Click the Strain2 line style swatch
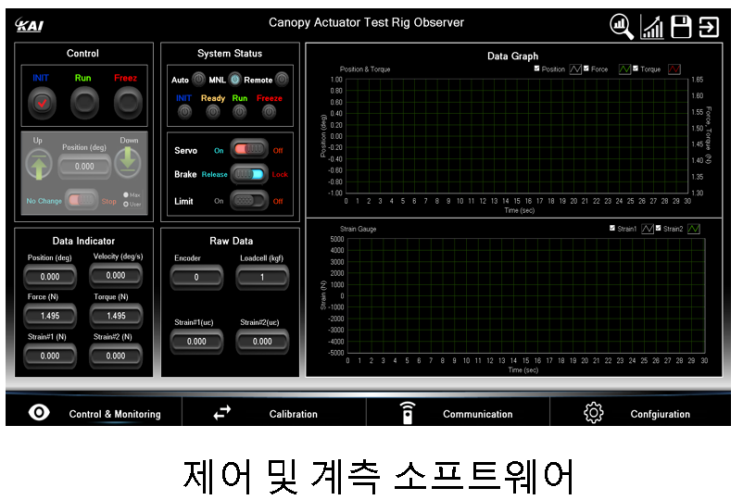 (694, 229)
